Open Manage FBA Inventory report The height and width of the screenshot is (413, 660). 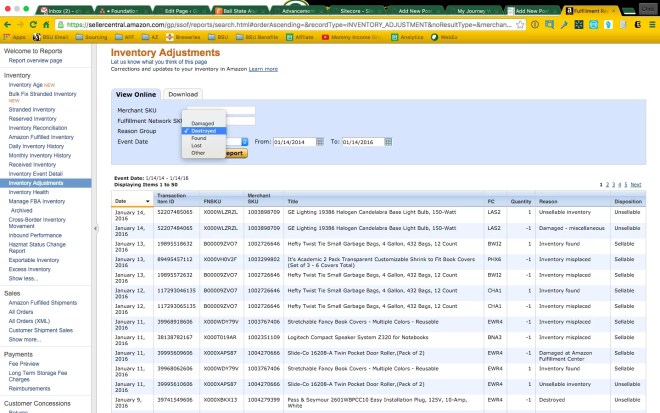click(37, 201)
